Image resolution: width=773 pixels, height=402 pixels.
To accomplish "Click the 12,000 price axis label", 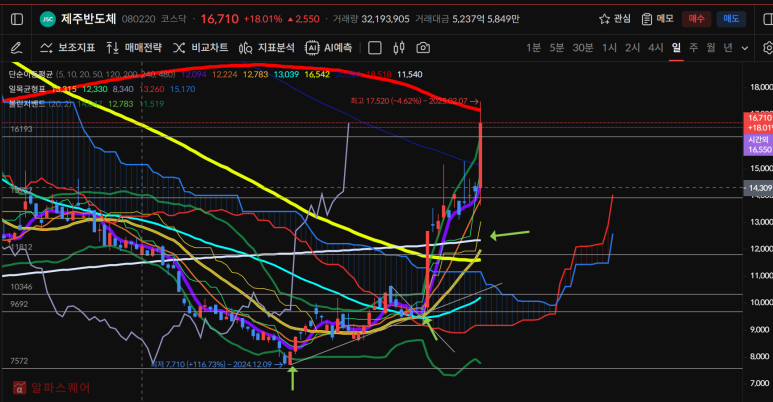I will click(761, 249).
